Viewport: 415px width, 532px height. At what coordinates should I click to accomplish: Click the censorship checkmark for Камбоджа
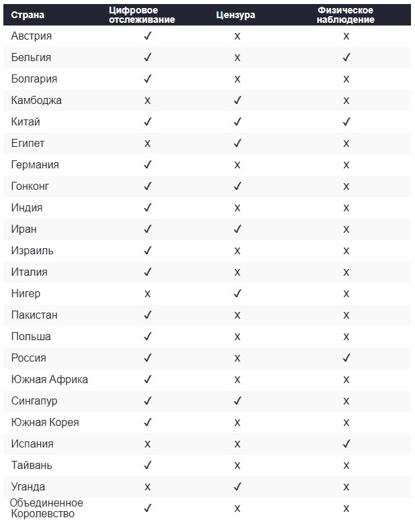(237, 100)
